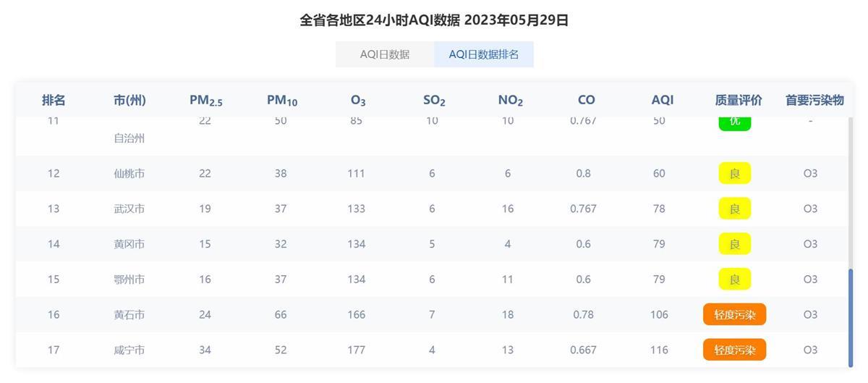Click the 轻度污染 badge for 咸宁市
The image size is (868, 383).
[734, 350]
